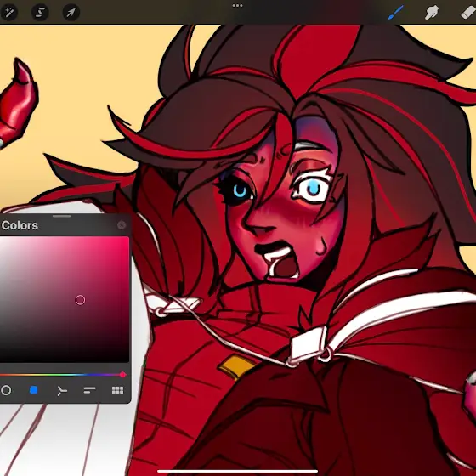Switch to the Smudge tool
476x476 pixels.
point(432,13)
